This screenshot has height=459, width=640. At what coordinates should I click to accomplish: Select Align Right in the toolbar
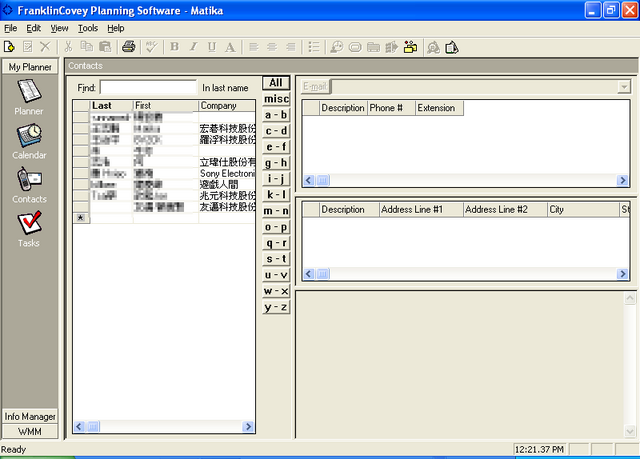point(291,47)
